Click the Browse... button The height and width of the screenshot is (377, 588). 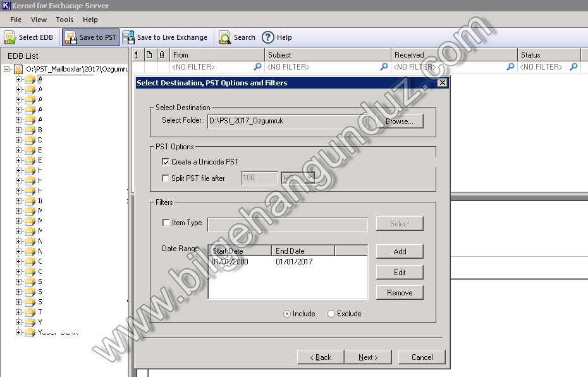(x=399, y=121)
